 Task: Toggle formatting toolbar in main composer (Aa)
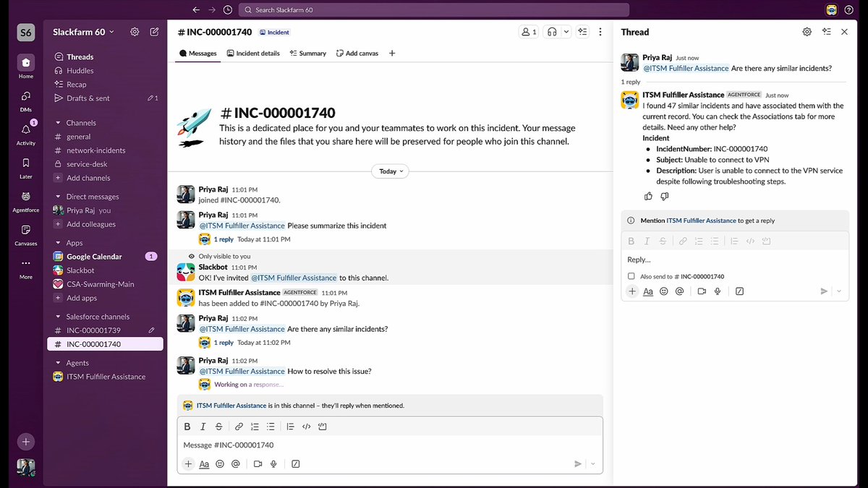click(x=205, y=464)
